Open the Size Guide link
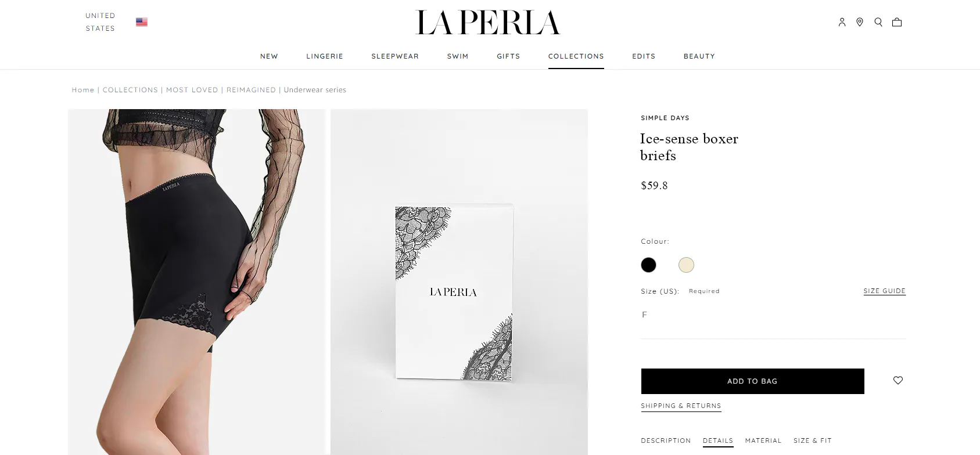The width and height of the screenshot is (980, 455). (x=884, y=291)
